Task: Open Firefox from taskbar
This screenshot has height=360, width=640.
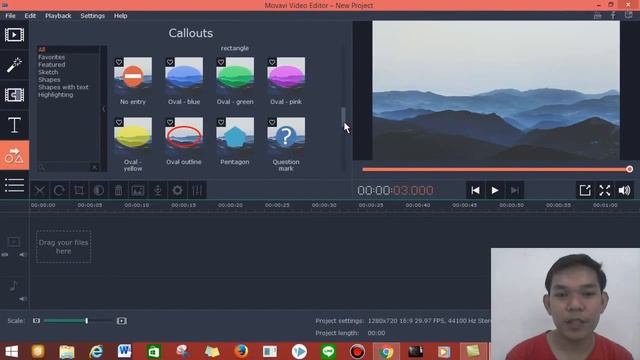Action: click(241, 351)
